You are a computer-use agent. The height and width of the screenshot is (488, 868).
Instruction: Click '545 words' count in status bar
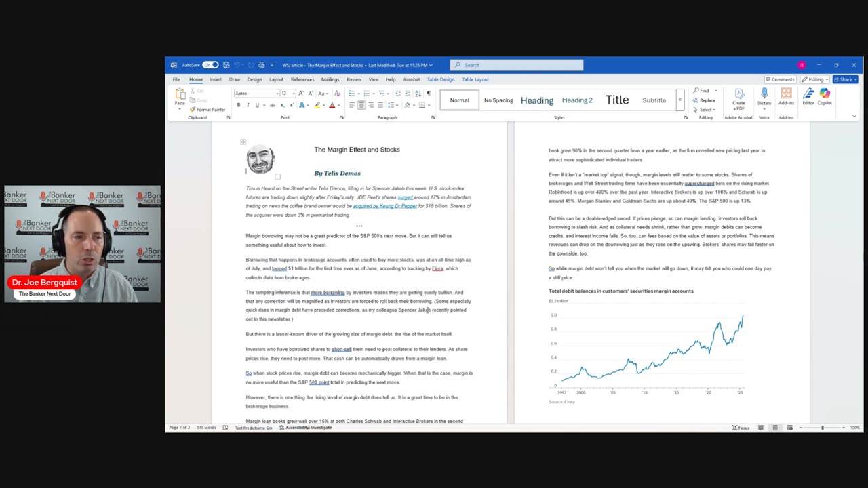click(x=206, y=428)
